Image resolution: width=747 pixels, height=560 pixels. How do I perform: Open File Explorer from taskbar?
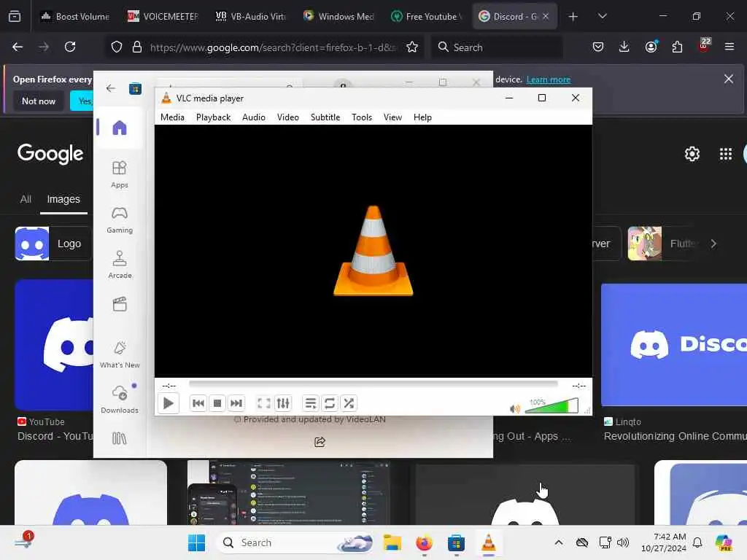(392, 542)
